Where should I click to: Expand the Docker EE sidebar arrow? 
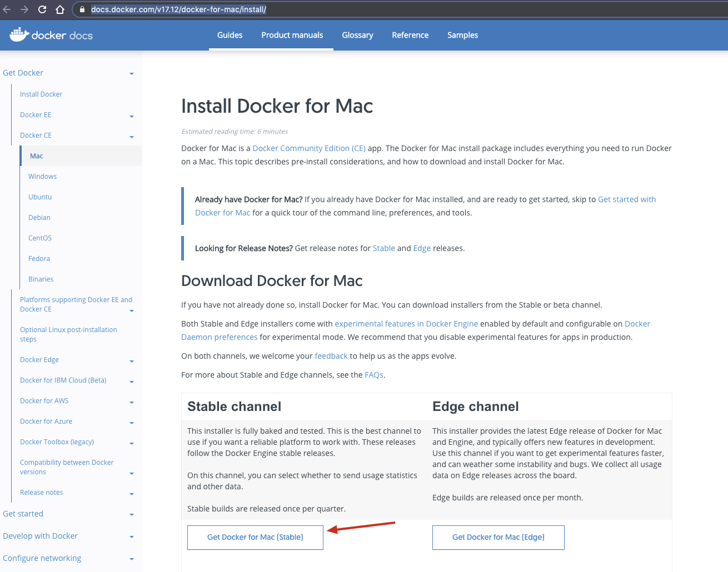click(x=132, y=117)
